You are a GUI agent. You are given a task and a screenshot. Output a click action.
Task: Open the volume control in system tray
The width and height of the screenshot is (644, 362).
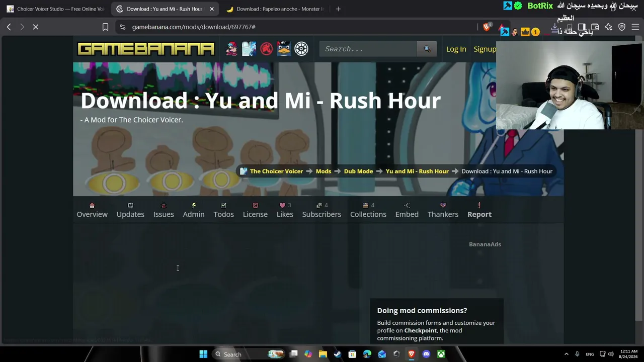[x=611, y=354]
